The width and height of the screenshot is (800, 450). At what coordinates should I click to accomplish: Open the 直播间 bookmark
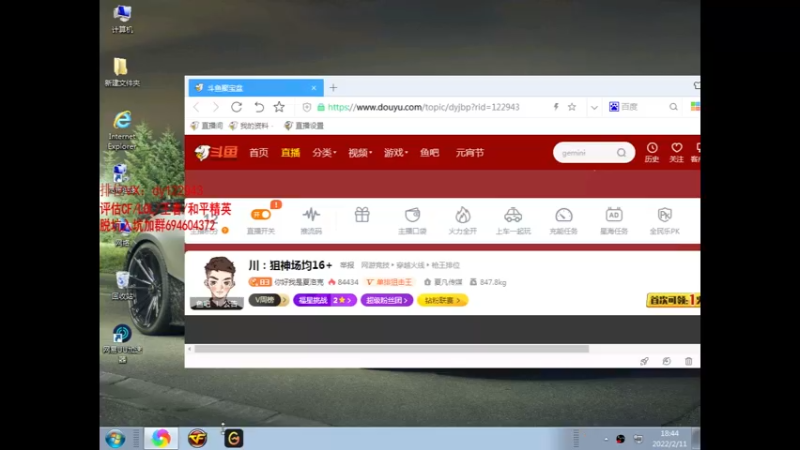pyautogui.click(x=207, y=126)
